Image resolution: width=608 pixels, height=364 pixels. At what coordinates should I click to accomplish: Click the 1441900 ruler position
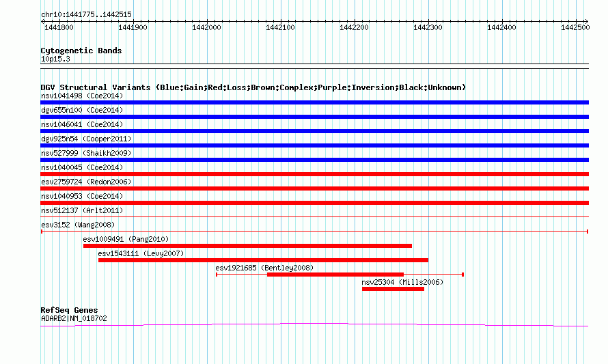[x=133, y=27]
